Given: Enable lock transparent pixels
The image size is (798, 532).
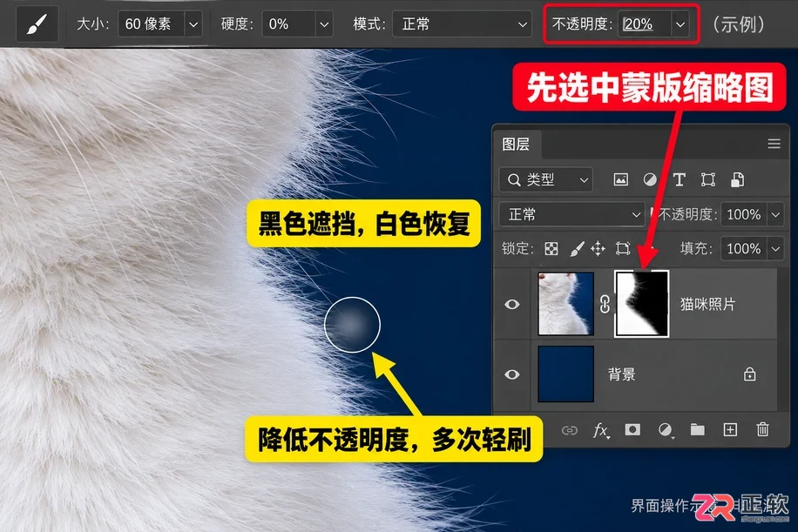Looking at the screenshot, I should pyautogui.click(x=551, y=248).
